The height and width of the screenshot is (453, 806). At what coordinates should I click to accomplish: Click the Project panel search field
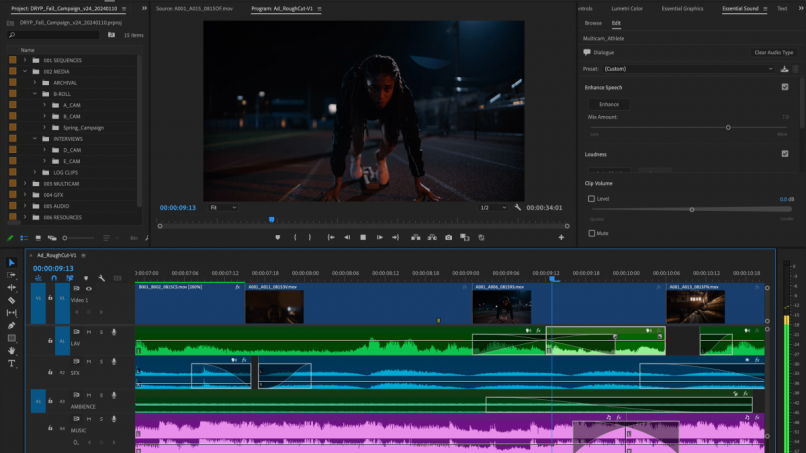click(53, 35)
